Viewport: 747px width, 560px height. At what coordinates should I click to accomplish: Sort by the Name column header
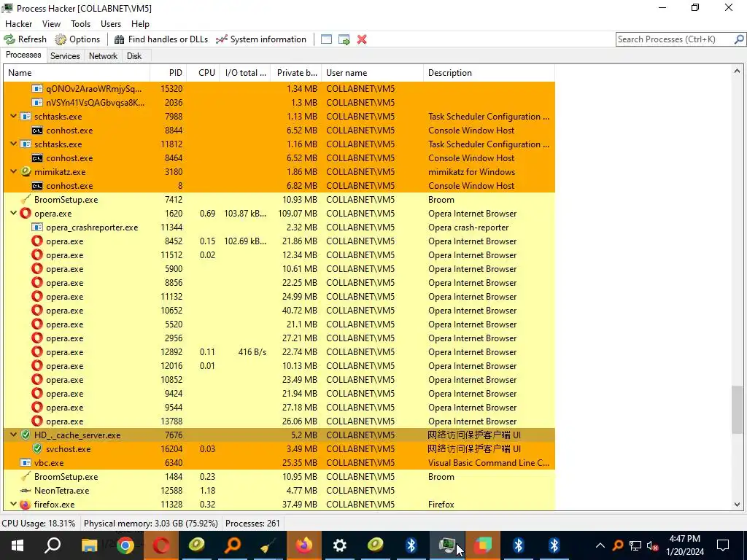click(x=77, y=73)
